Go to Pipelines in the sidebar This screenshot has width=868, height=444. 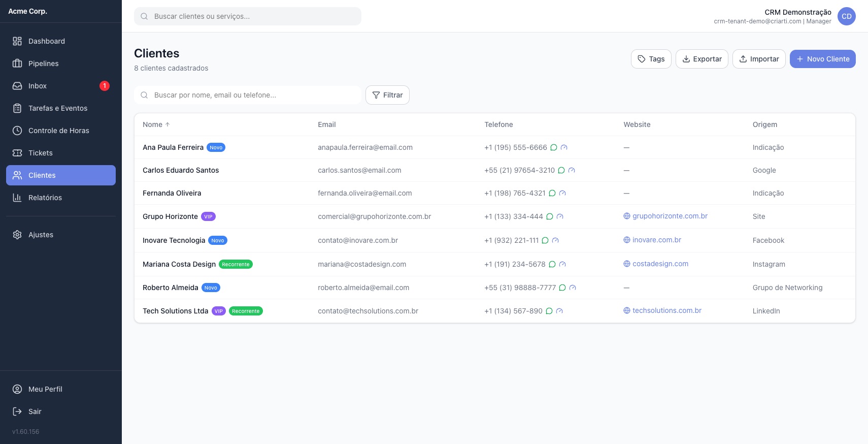click(61, 64)
